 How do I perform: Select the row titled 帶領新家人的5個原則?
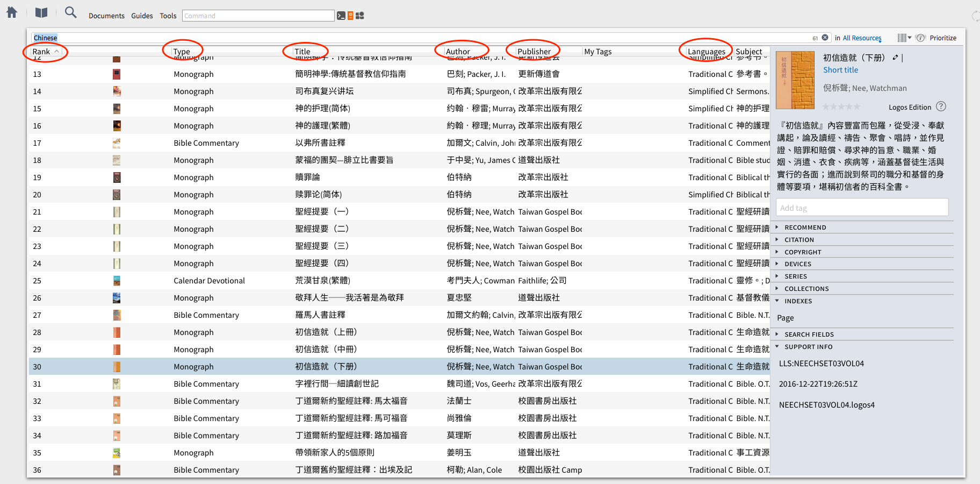coord(399,453)
